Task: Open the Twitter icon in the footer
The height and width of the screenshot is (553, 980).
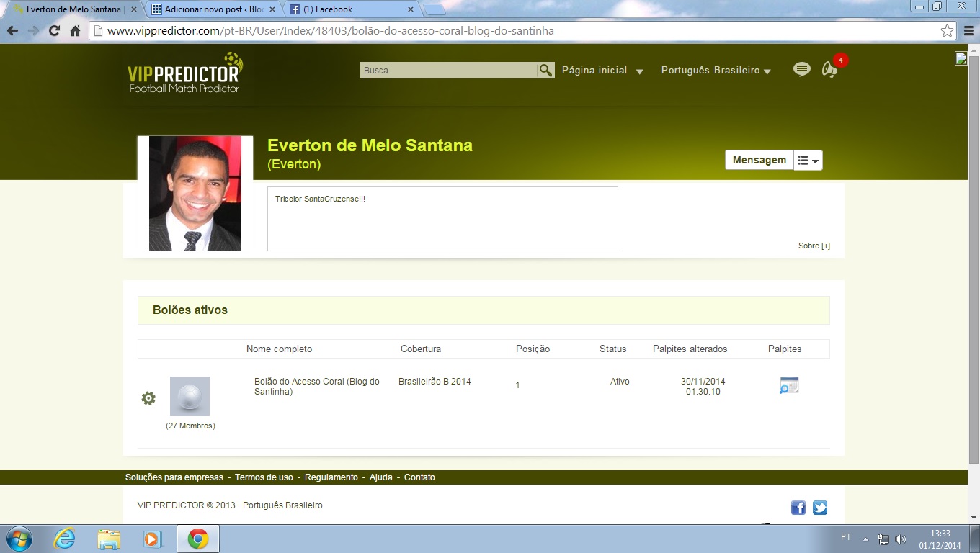Action: pos(820,508)
